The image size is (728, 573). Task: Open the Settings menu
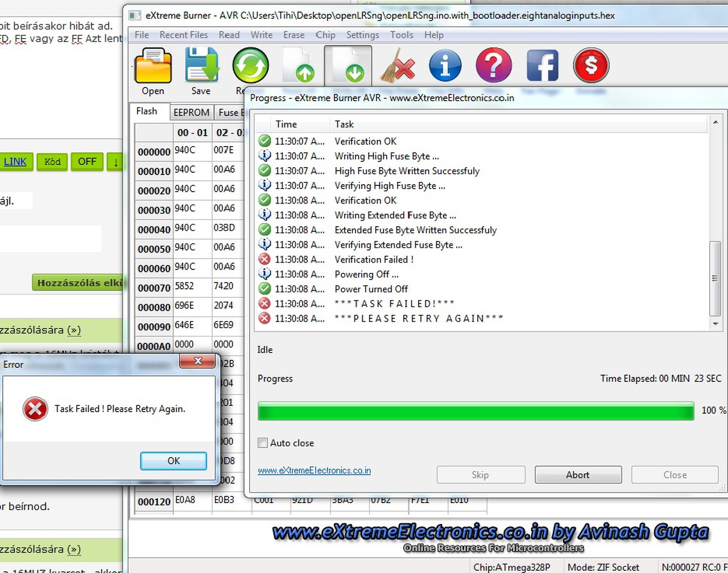(362, 35)
